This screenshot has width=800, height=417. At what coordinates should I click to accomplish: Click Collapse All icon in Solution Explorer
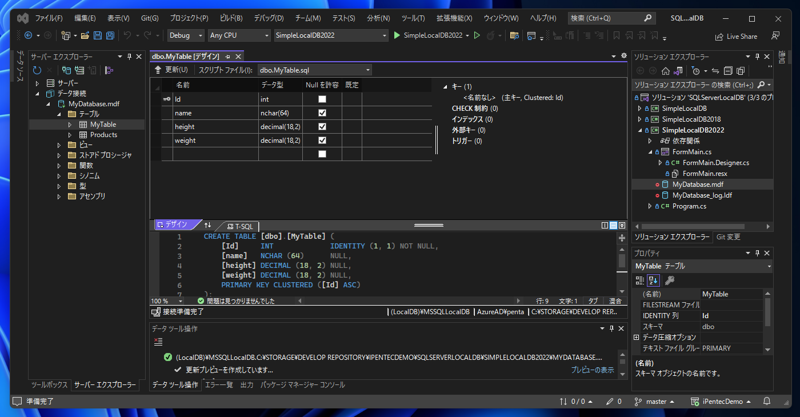(728, 71)
